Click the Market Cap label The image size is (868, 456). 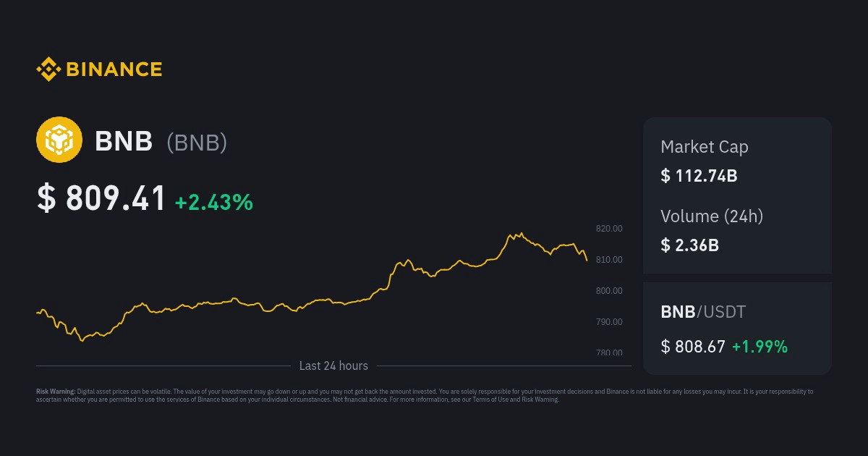[x=705, y=147]
